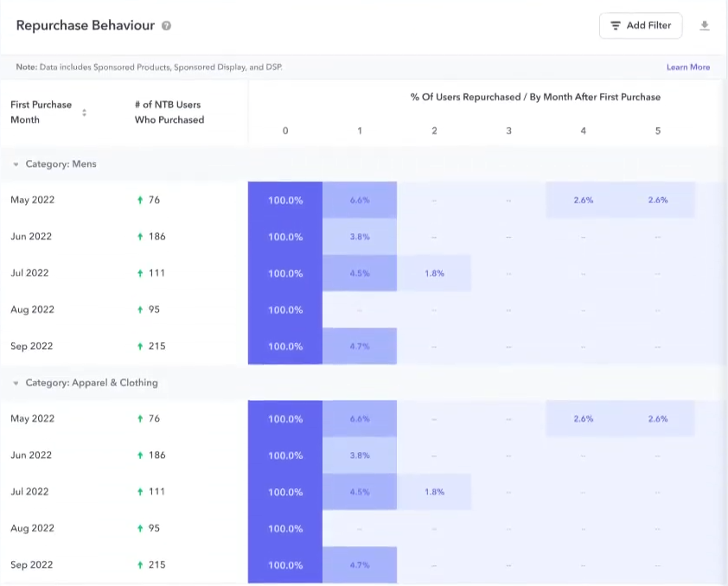
Task: Click the 4.7% cell in Sep 2022 Apparel row
Action: click(x=360, y=564)
